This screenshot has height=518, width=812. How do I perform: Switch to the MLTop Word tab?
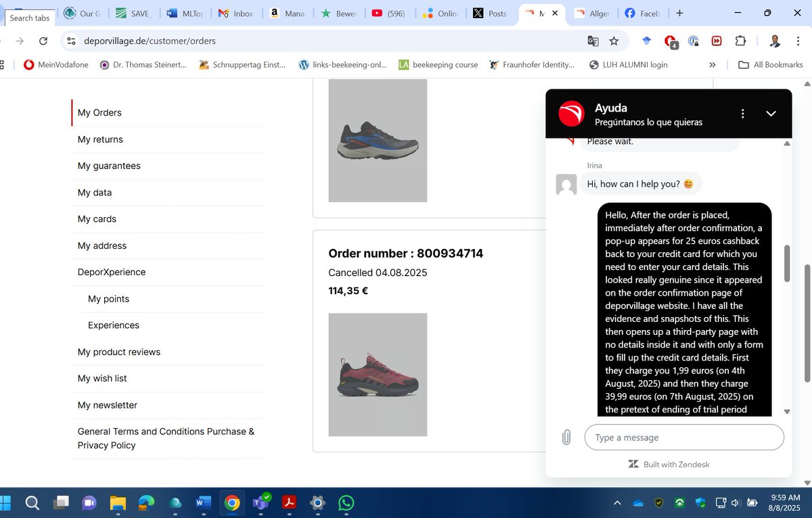(x=185, y=14)
